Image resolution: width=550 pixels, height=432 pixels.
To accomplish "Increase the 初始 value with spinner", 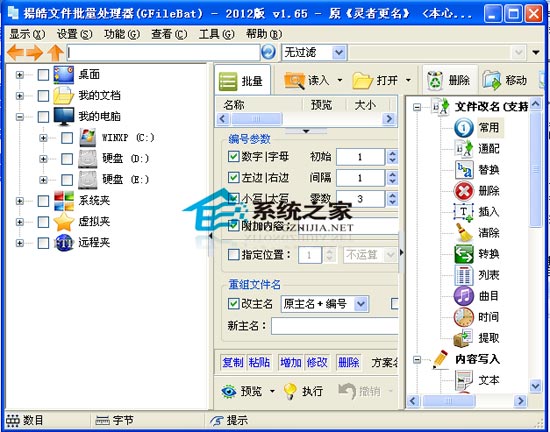I will pyautogui.click(x=392, y=153).
